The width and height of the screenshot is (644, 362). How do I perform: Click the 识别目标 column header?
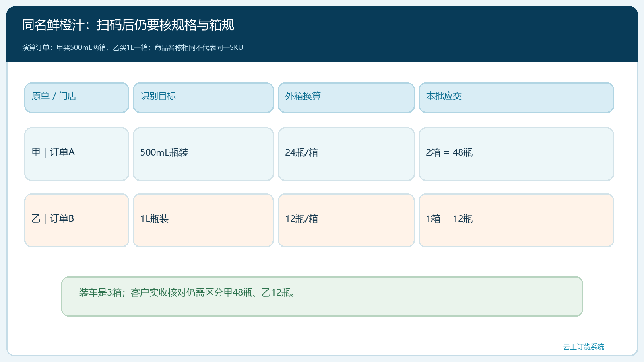point(203,98)
